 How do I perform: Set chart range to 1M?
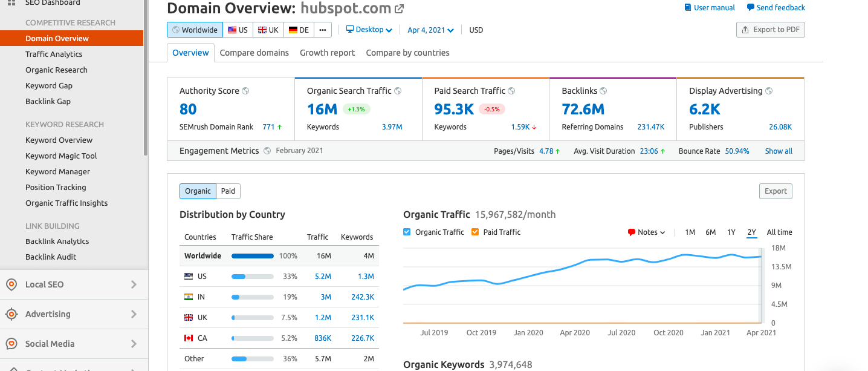click(x=690, y=232)
